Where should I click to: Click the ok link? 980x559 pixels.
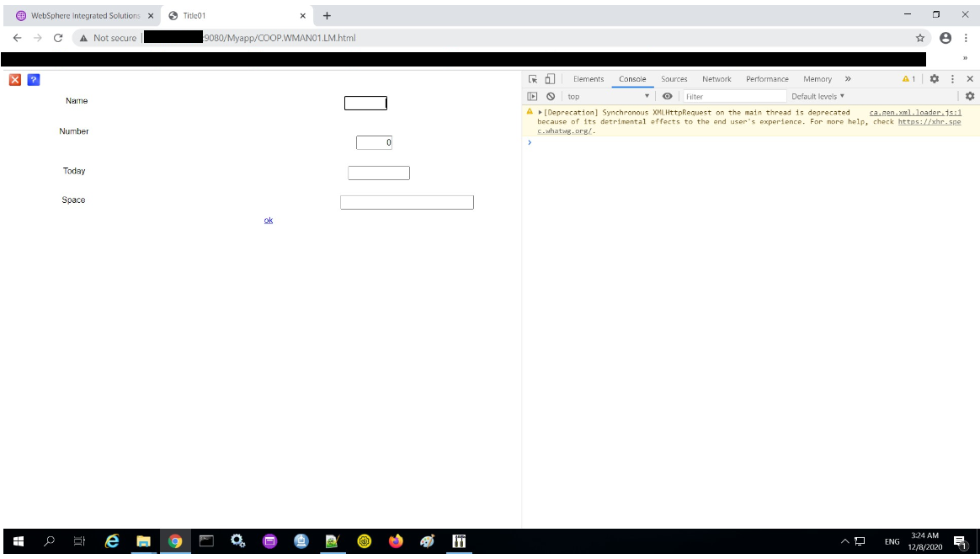(269, 221)
